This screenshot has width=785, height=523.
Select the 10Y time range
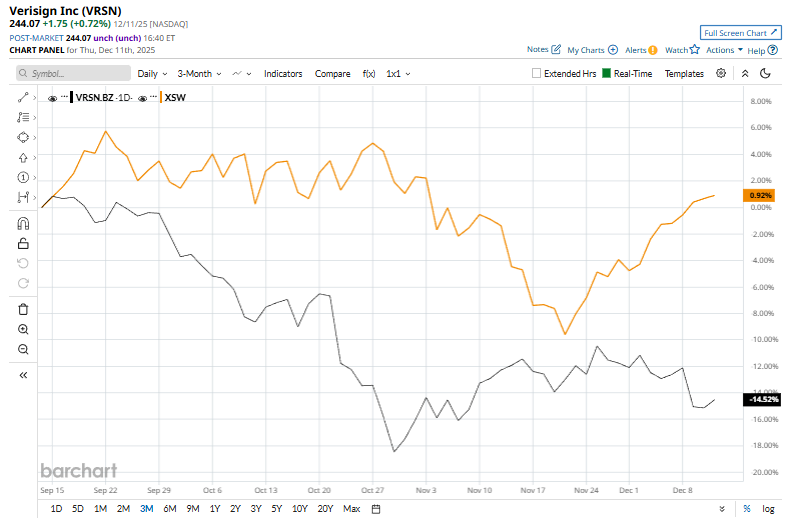[x=299, y=509]
